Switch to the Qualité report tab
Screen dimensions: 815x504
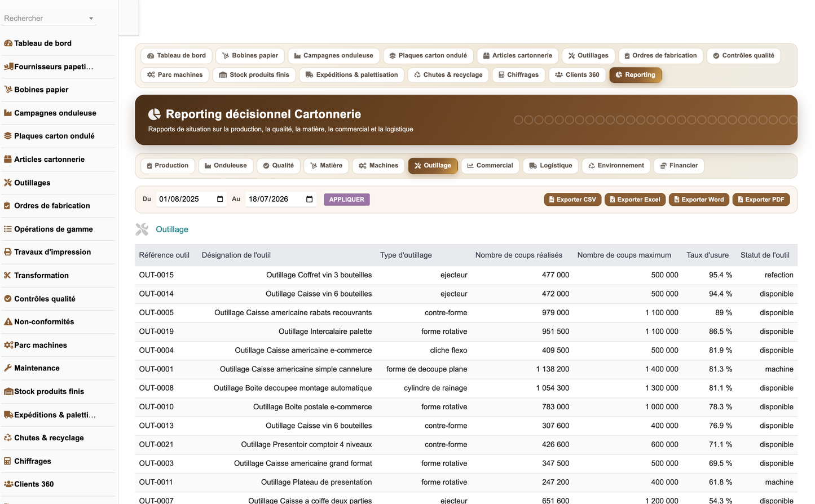tap(279, 166)
